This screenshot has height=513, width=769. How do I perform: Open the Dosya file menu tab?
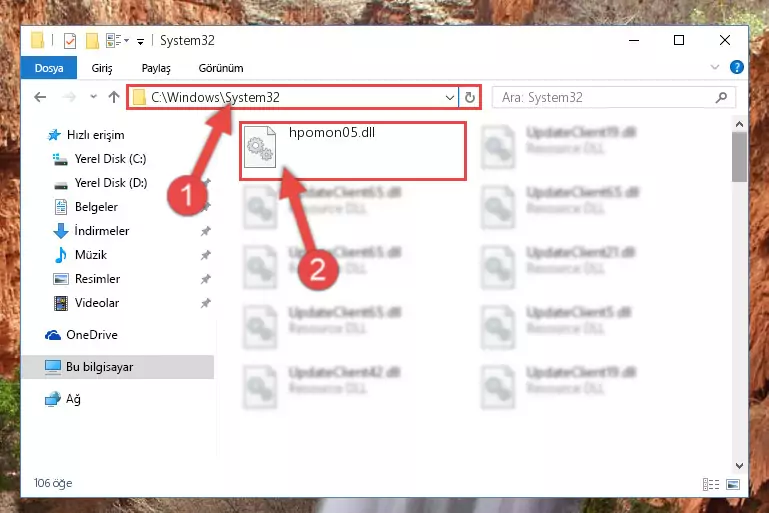pyautogui.click(x=49, y=68)
